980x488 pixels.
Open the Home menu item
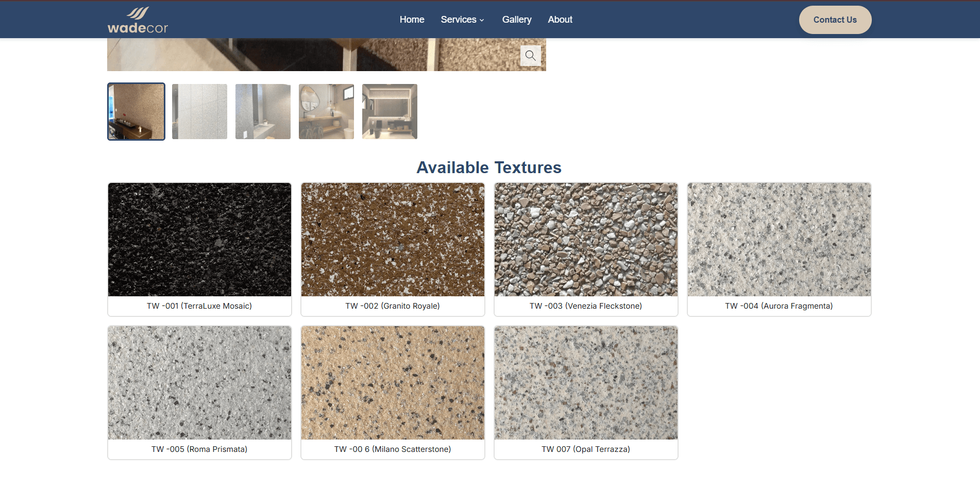click(412, 20)
